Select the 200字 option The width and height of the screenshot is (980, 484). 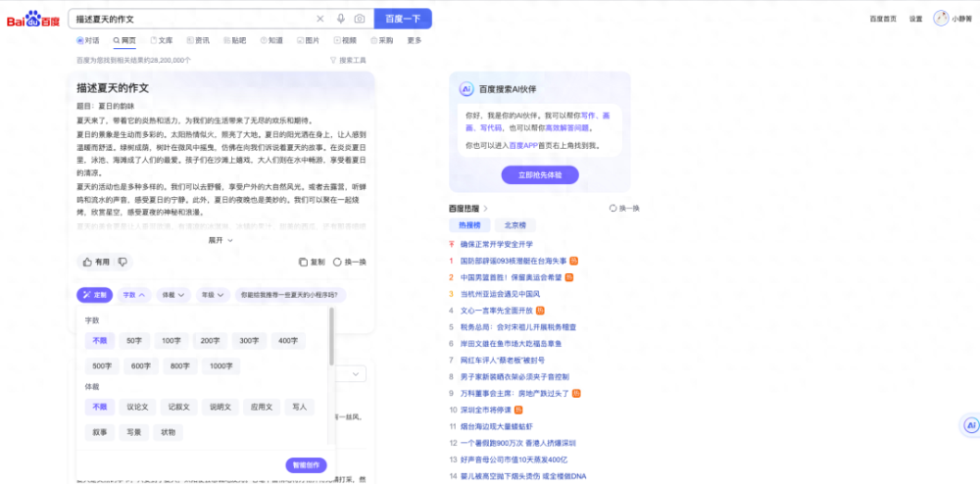click(210, 341)
